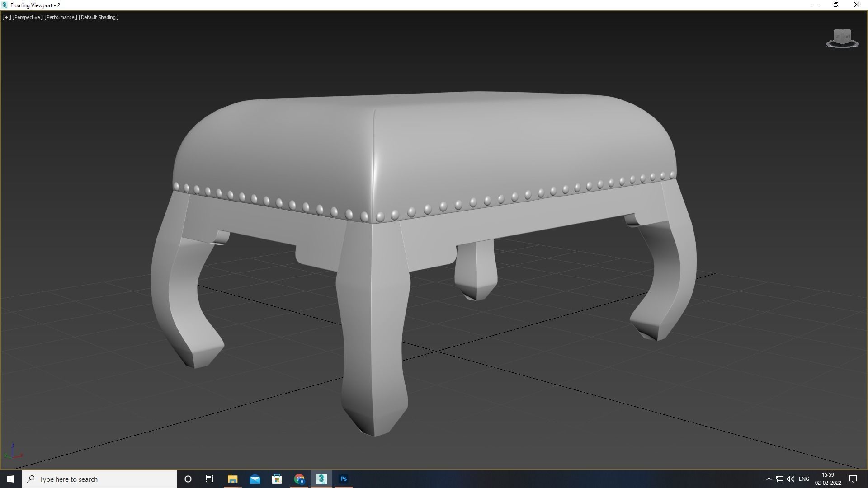Open the Perspective view label menu
This screenshot has width=868, height=488.
pyautogui.click(x=28, y=17)
